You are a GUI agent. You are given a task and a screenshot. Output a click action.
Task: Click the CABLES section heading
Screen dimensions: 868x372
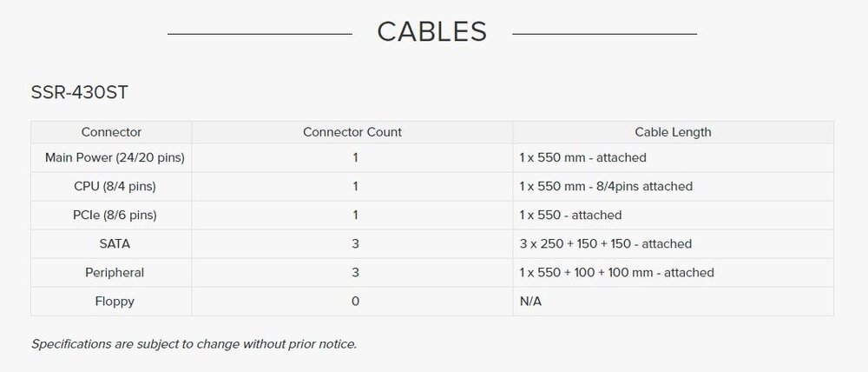(431, 32)
